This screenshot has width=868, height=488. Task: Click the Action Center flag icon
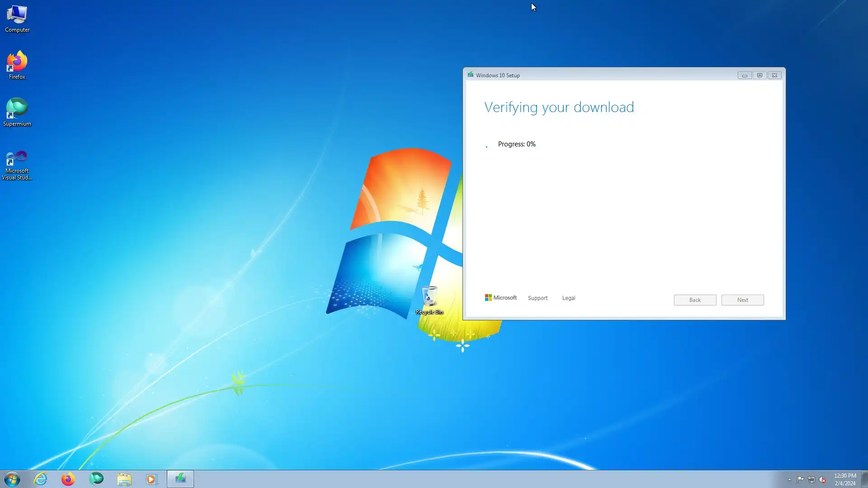(800, 479)
